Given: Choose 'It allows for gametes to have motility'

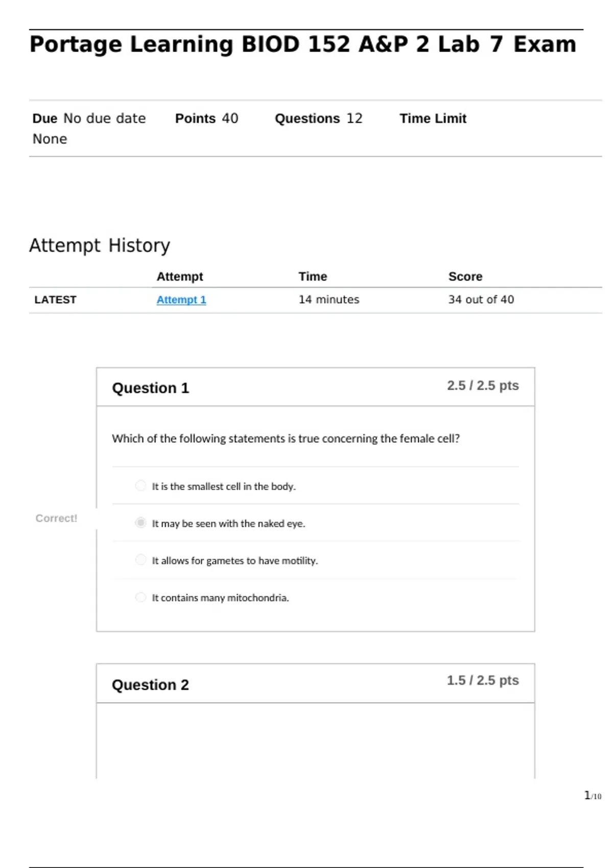Looking at the screenshot, I should 140,560.
